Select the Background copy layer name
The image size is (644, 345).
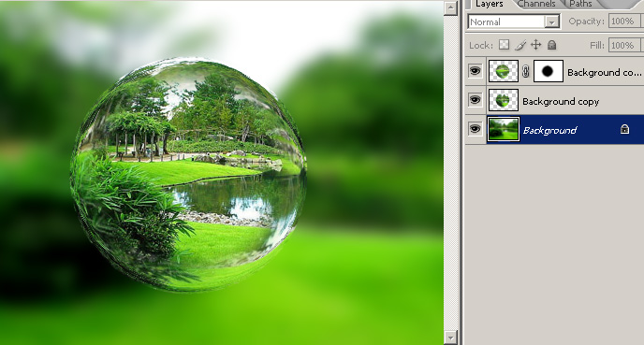pos(561,101)
